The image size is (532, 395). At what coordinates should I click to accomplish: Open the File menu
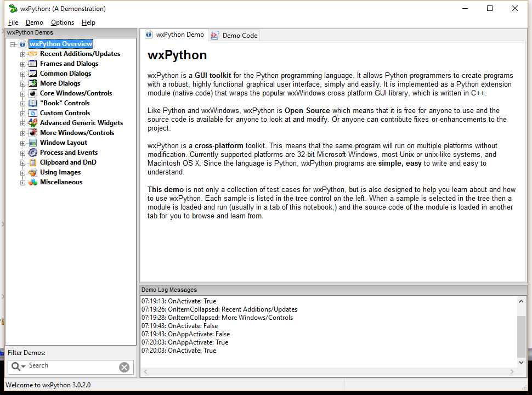[13, 22]
